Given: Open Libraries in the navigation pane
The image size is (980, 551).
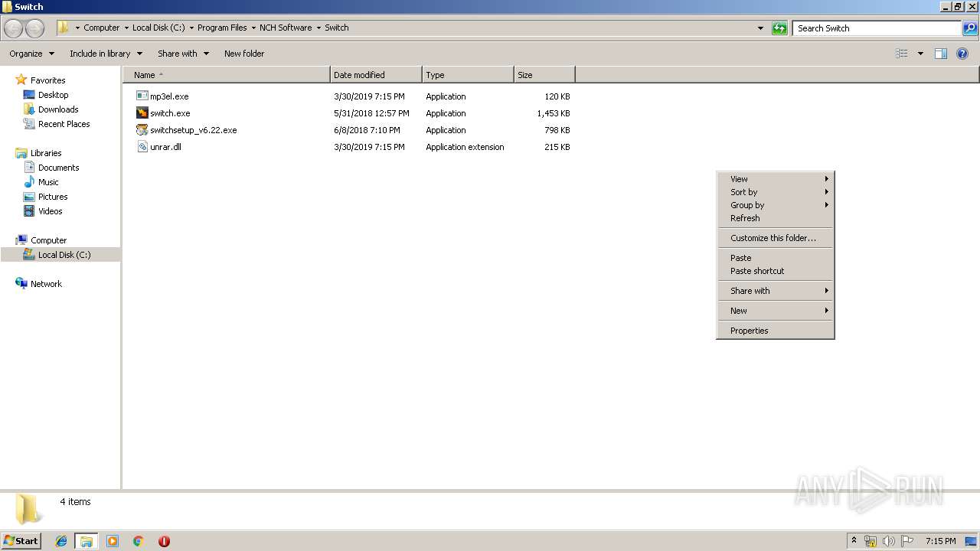Looking at the screenshot, I should 46,153.
